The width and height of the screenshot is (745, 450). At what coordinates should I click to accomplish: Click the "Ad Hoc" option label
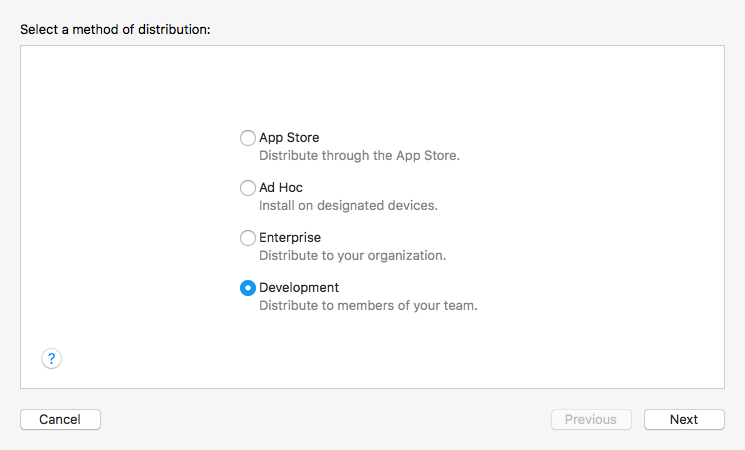pos(281,188)
